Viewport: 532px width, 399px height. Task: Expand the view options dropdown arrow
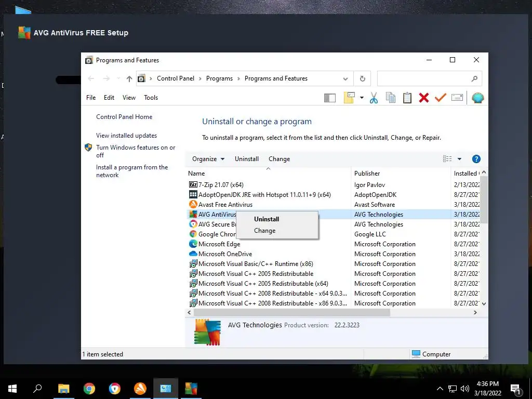pos(459,159)
